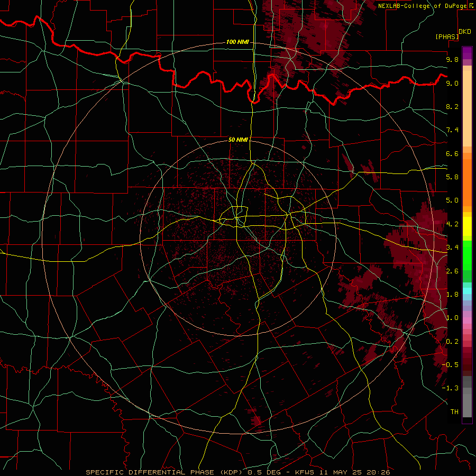Click the "[PHAS]" legend header label
The height and width of the screenshot is (476, 476).
click(x=447, y=36)
